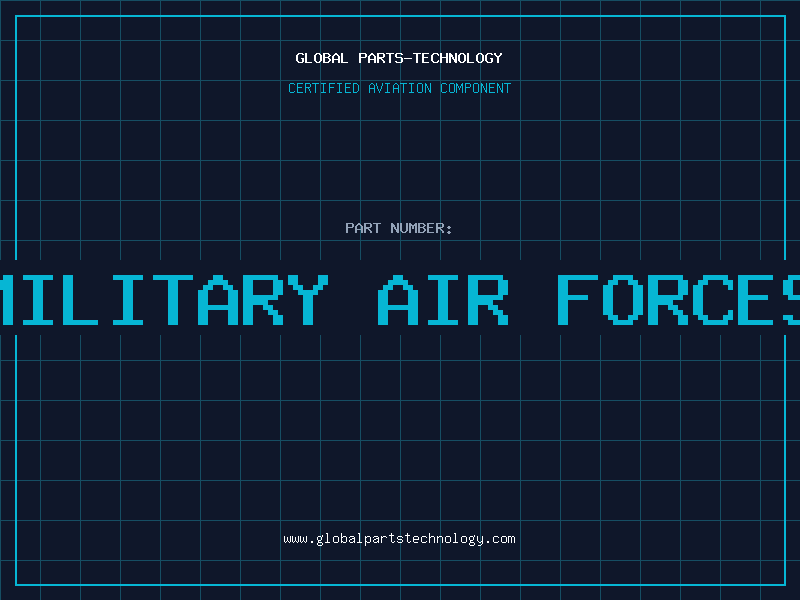
Task: Click the PART NUMBER: label
Action: 399,228
